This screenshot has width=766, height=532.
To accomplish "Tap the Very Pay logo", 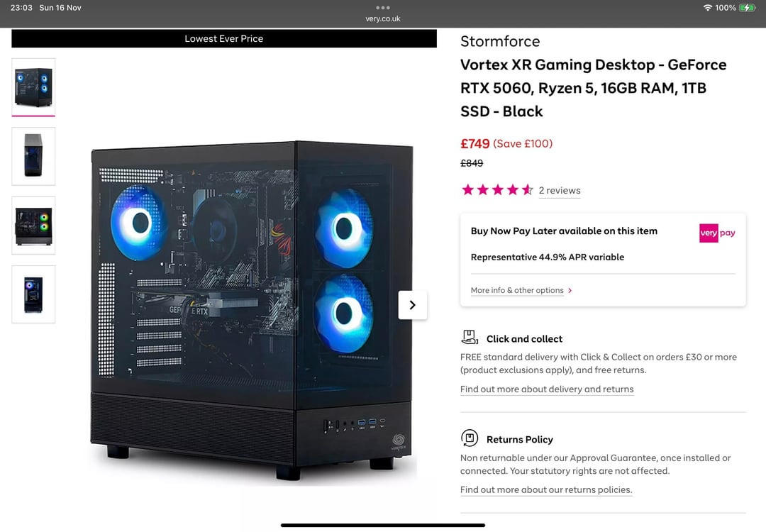I will 717,233.
